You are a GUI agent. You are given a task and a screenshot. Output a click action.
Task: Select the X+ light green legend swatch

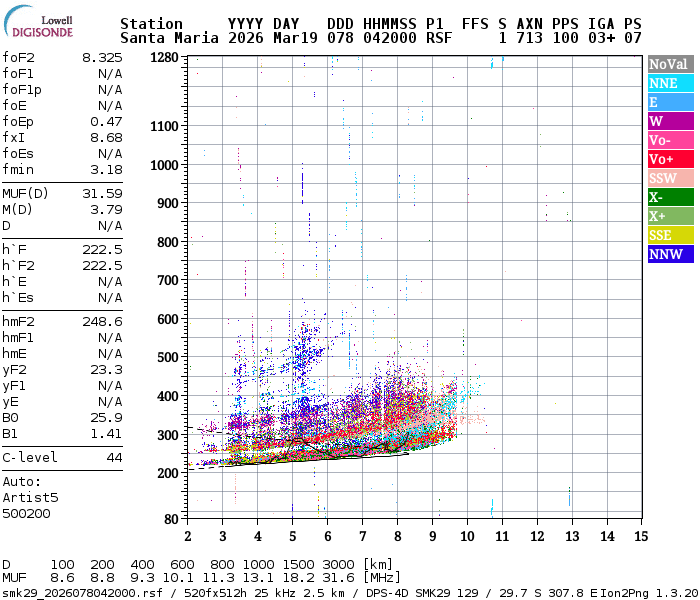[671, 216]
